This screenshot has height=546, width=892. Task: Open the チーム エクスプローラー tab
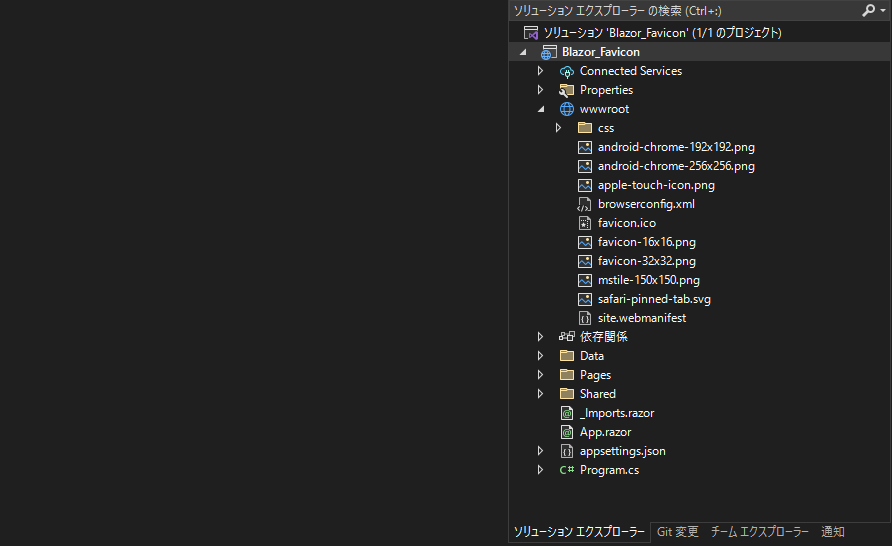tap(759, 532)
